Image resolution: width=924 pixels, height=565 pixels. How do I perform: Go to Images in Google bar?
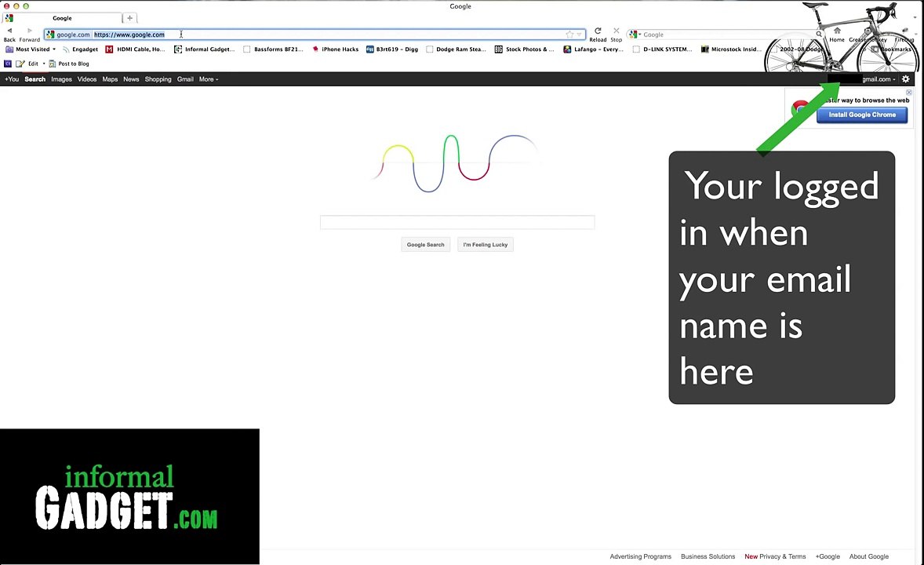pyautogui.click(x=61, y=79)
